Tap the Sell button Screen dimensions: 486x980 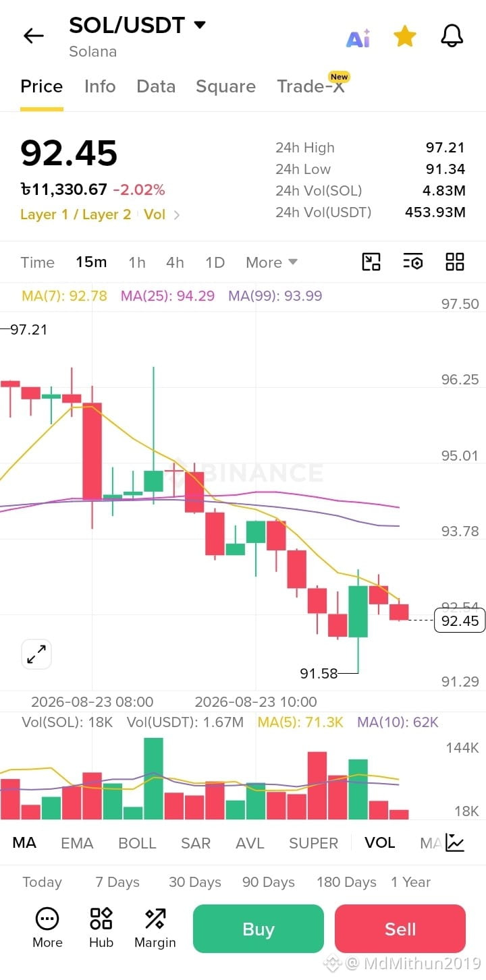400,929
